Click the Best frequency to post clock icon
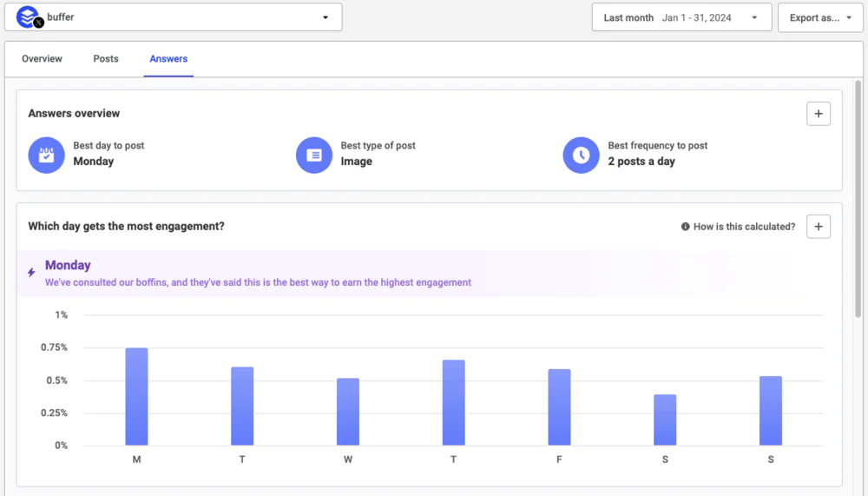 (x=582, y=155)
